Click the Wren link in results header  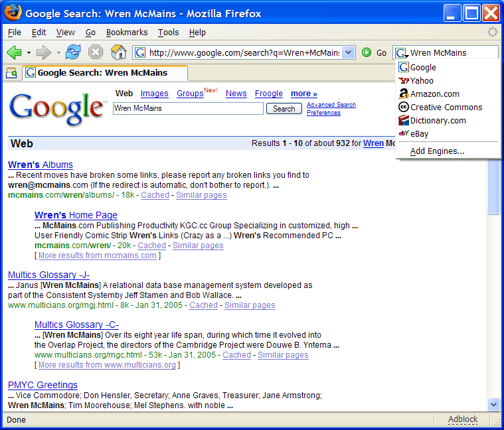point(373,143)
